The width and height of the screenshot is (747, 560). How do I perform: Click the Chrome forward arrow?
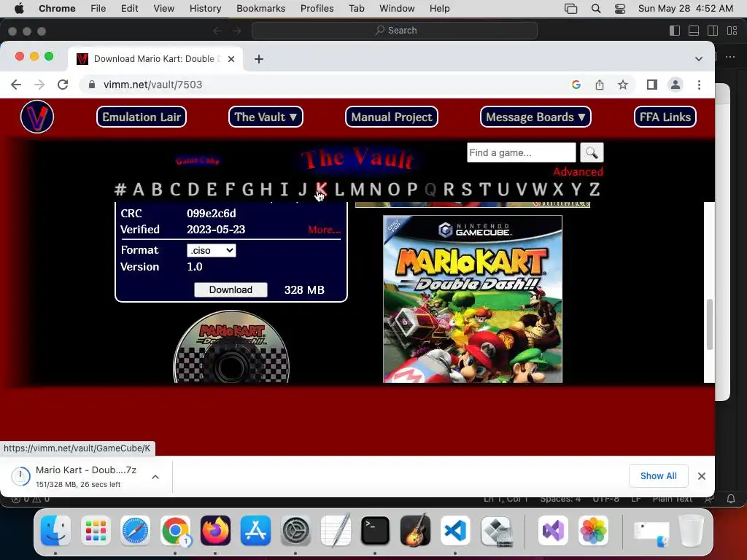39,85
